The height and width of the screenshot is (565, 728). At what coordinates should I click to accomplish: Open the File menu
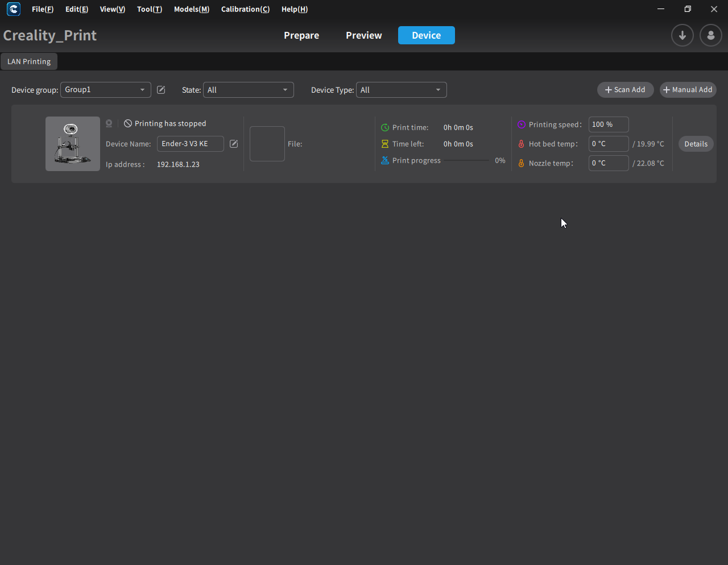click(x=43, y=9)
